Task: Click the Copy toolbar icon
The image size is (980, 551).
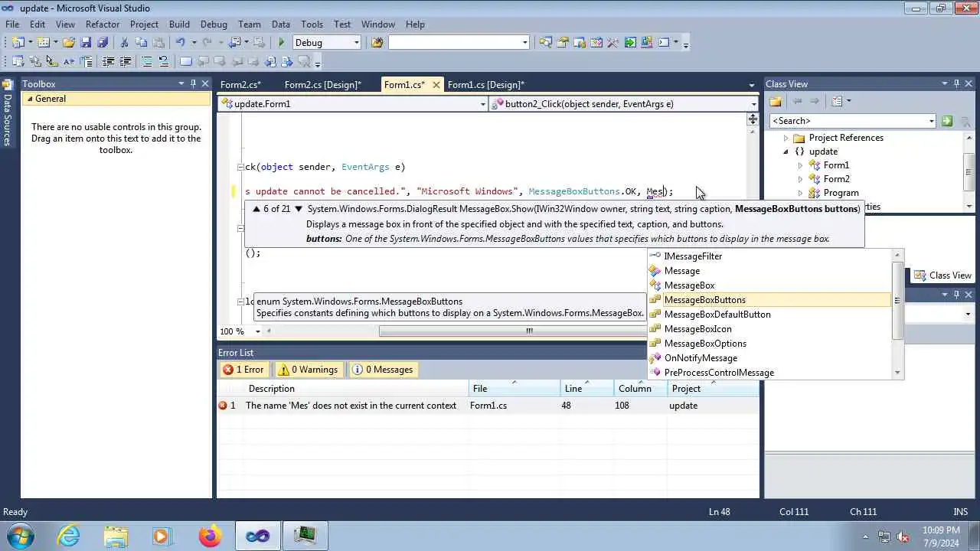Action: pos(142,43)
